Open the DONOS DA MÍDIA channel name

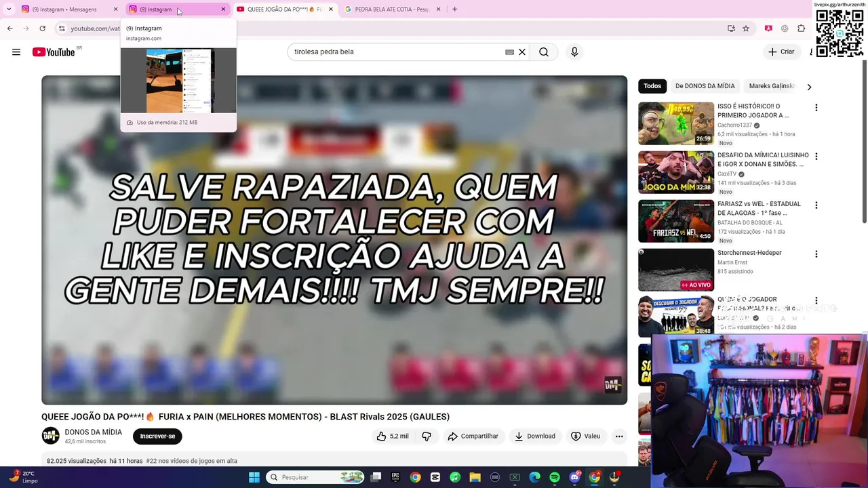pyautogui.click(x=94, y=432)
